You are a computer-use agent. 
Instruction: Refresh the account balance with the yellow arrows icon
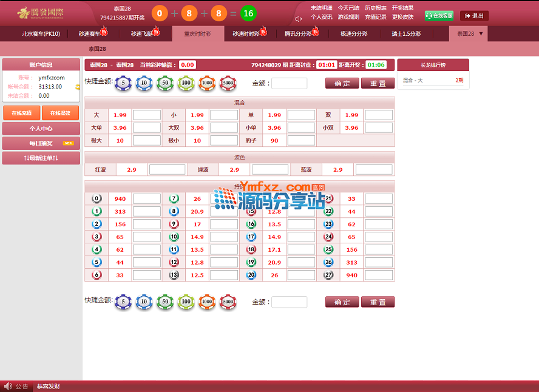point(78,87)
